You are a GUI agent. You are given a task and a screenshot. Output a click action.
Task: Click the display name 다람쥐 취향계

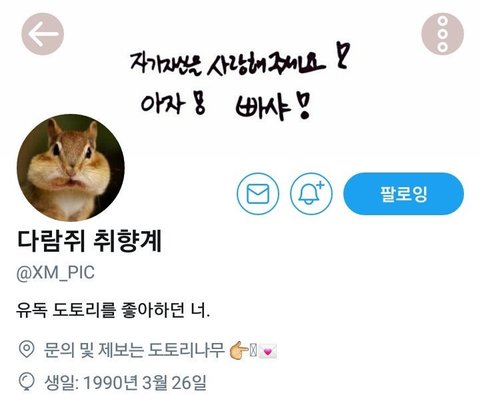point(89,241)
